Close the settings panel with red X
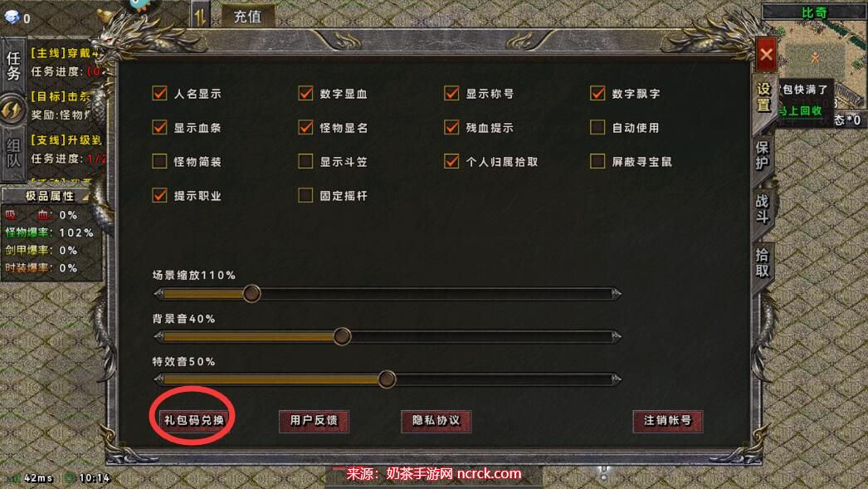The width and height of the screenshot is (868, 489). point(766,54)
